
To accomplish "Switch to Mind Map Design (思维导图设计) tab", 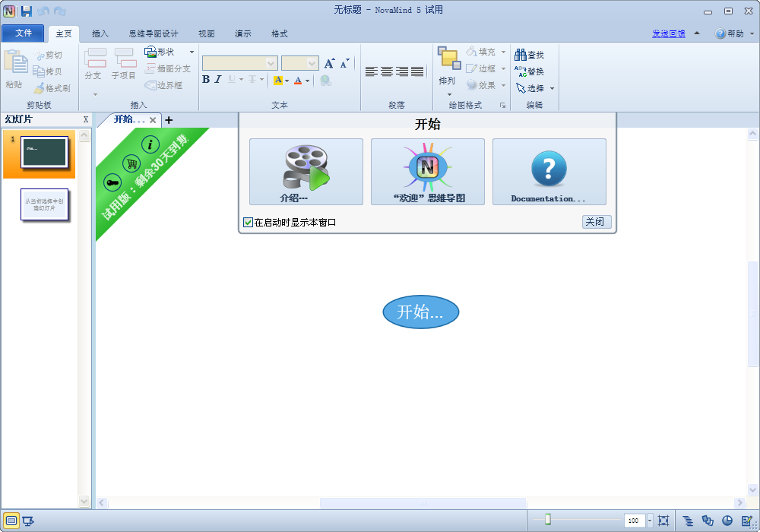I will [x=154, y=33].
